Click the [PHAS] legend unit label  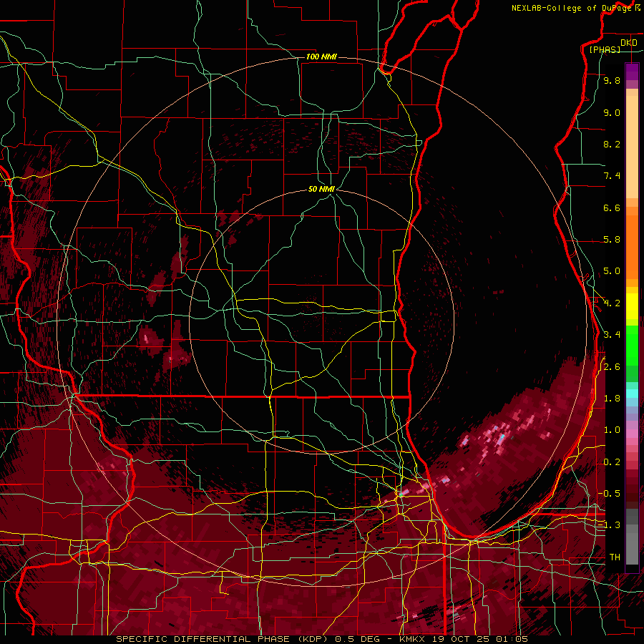point(605,49)
